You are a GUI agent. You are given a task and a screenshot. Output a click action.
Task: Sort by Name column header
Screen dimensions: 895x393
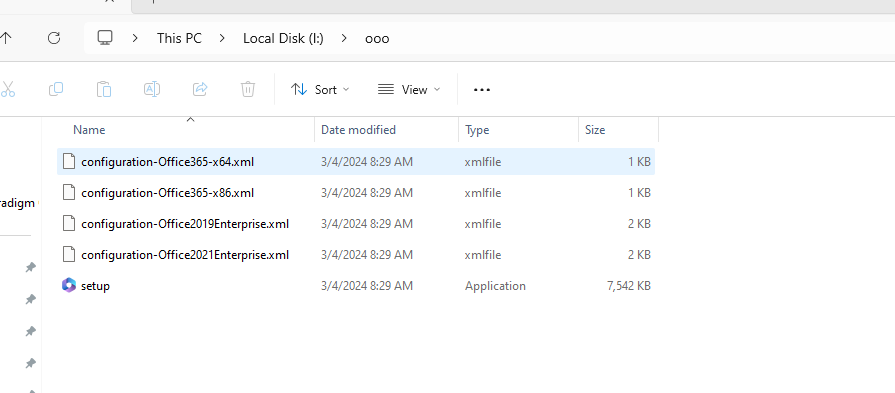pos(89,130)
